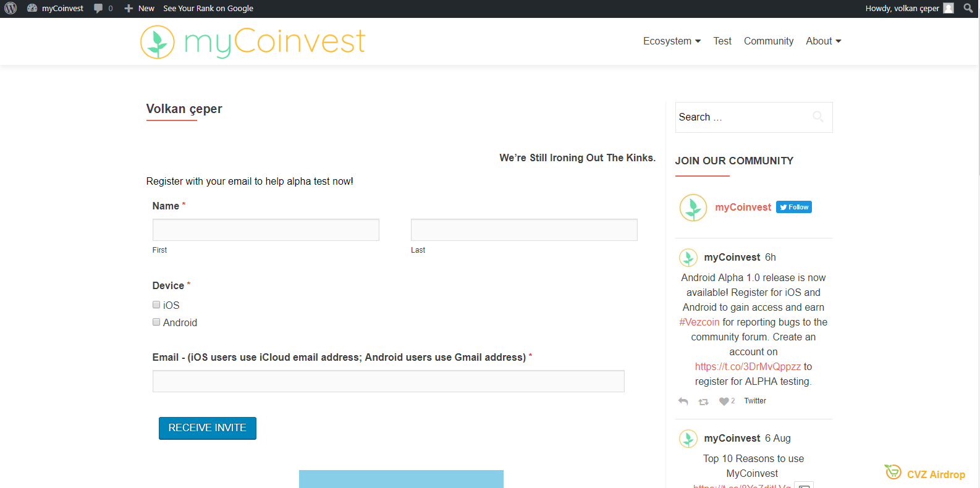Click the myCoinvest leaf logo in the header
The image size is (980, 488).
[x=158, y=42]
